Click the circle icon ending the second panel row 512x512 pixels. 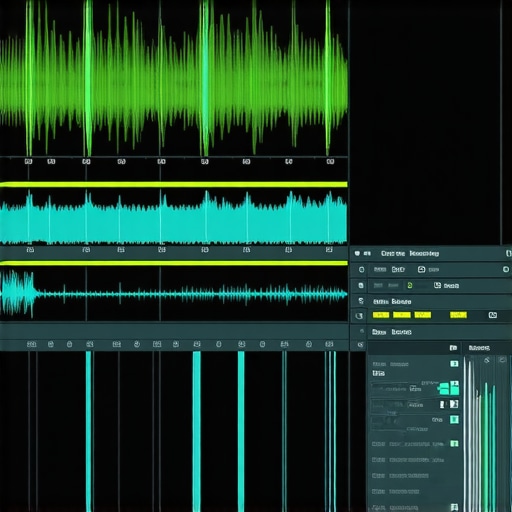tap(506, 269)
